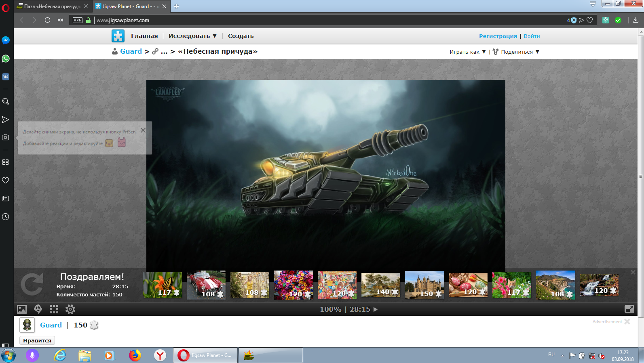Go back to the previous page
This screenshot has width=644, height=363.
[x=22, y=20]
